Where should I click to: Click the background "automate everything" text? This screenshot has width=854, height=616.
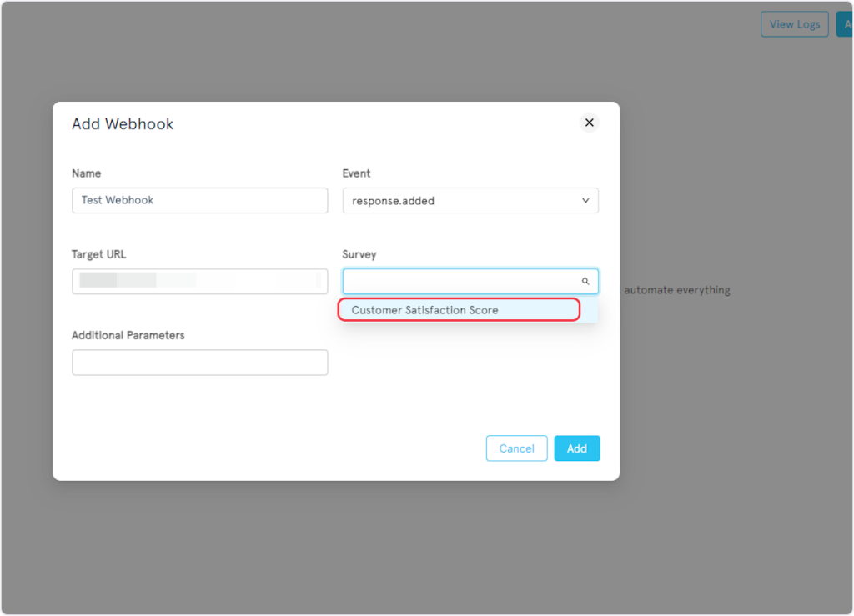pos(676,290)
